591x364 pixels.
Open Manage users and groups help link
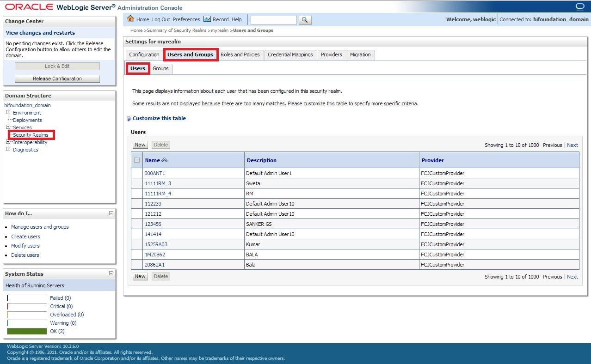[40, 227]
